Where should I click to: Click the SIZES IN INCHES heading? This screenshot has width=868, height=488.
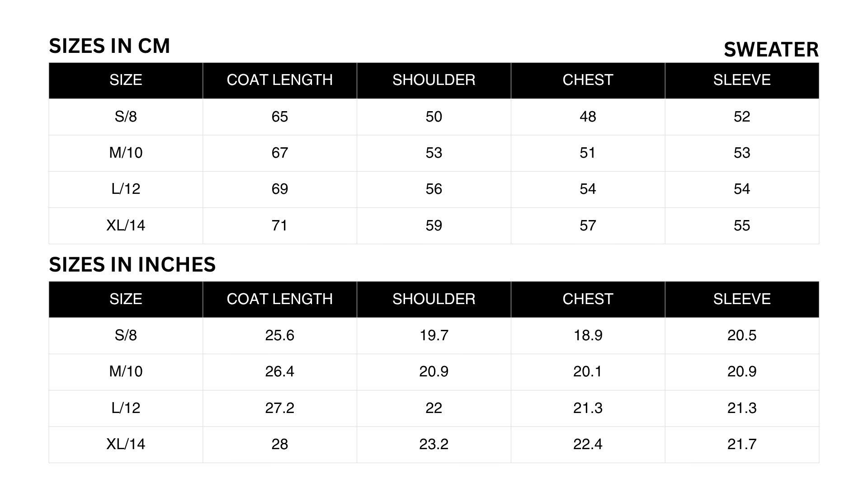click(x=132, y=265)
